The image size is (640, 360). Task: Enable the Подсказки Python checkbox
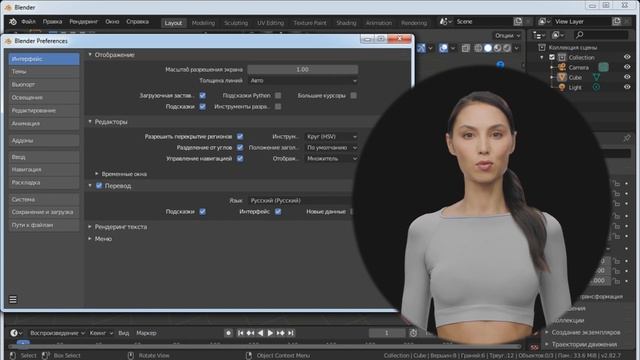[278, 96]
